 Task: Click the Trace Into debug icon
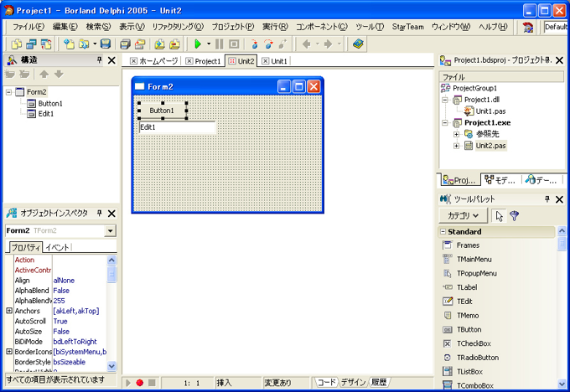[x=255, y=44]
